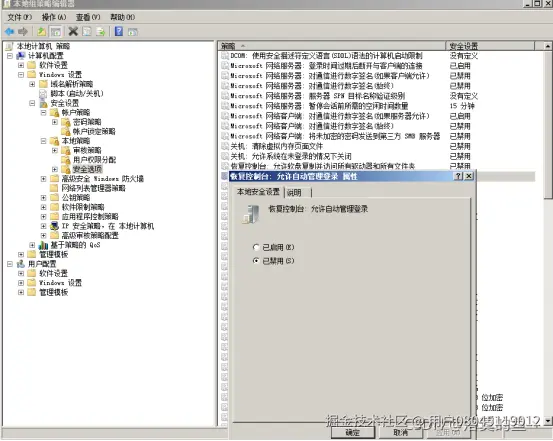
Task: Click the 安全选项 folder icon
Action: pyautogui.click(x=66, y=169)
